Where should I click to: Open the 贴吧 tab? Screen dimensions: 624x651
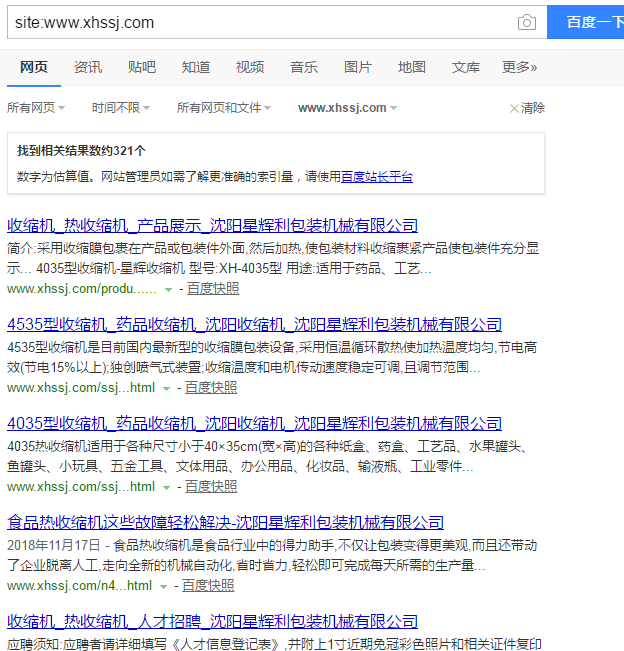pos(142,67)
